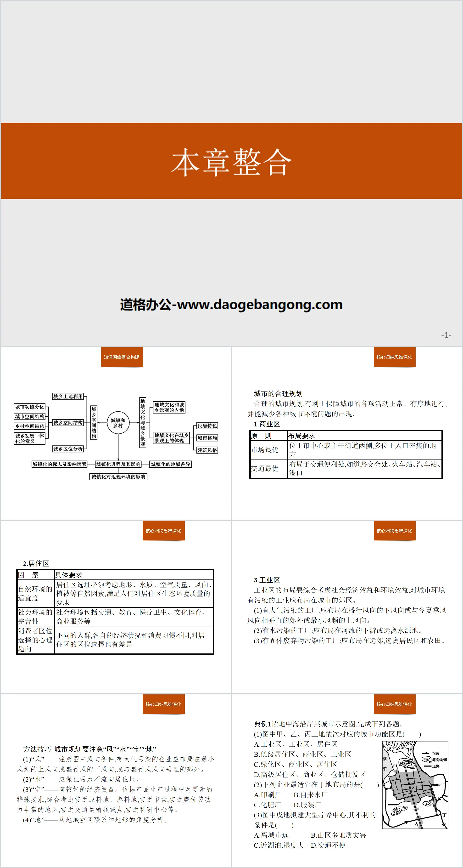This screenshot has width=463, height=868.
Task: Click the 核心归纳思维深化 tag above 城市的合理规划
Action: (x=394, y=357)
